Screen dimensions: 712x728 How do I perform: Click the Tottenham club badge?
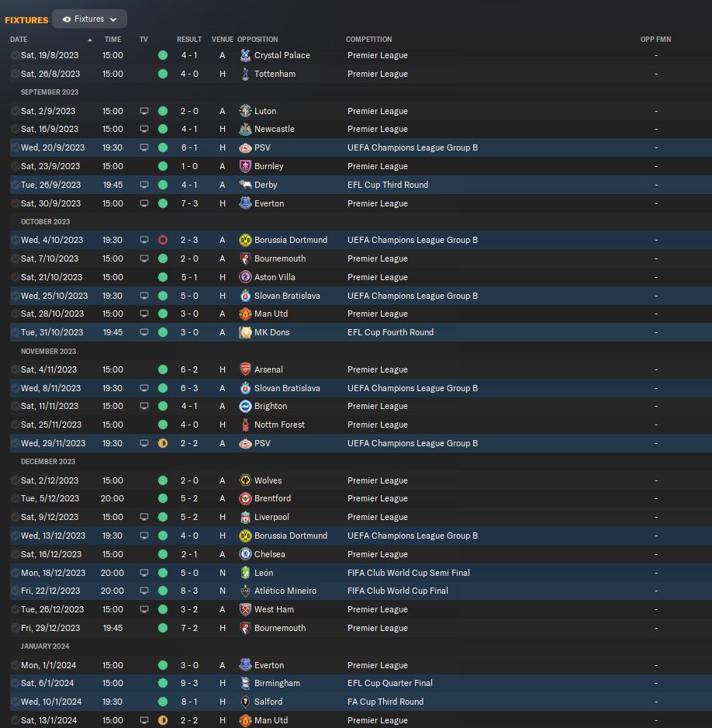(x=245, y=74)
